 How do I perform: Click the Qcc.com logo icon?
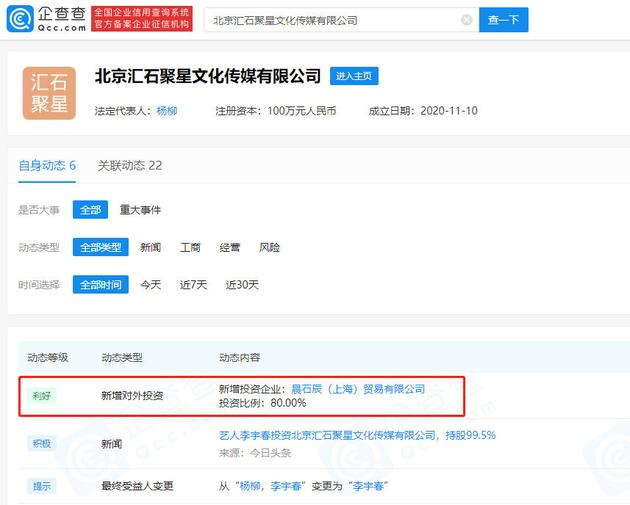[x=20, y=18]
